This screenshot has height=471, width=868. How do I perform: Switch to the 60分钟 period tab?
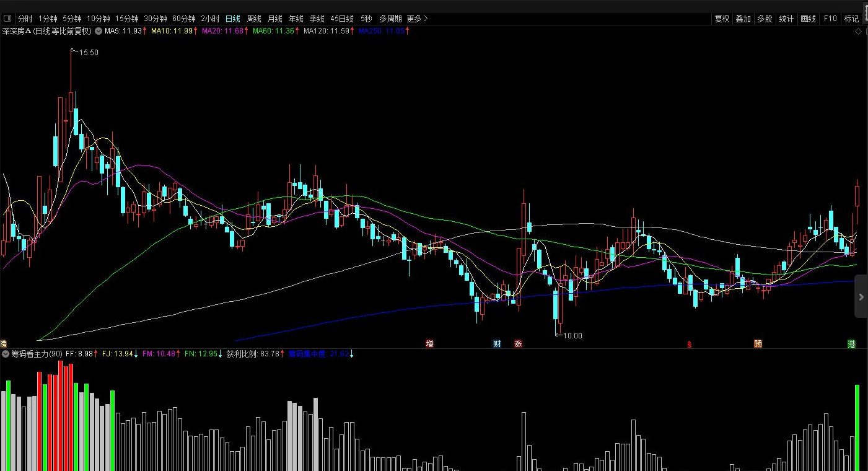pos(183,19)
